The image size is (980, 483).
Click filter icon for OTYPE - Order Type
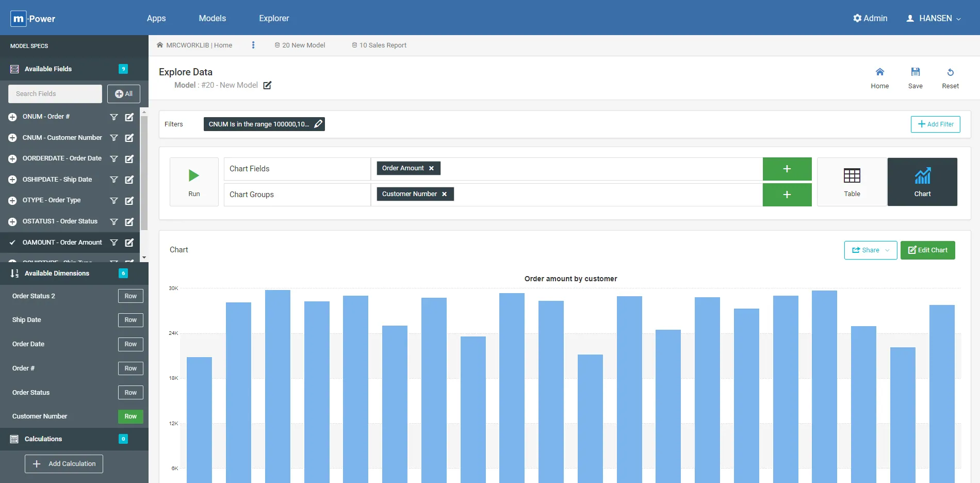click(114, 201)
